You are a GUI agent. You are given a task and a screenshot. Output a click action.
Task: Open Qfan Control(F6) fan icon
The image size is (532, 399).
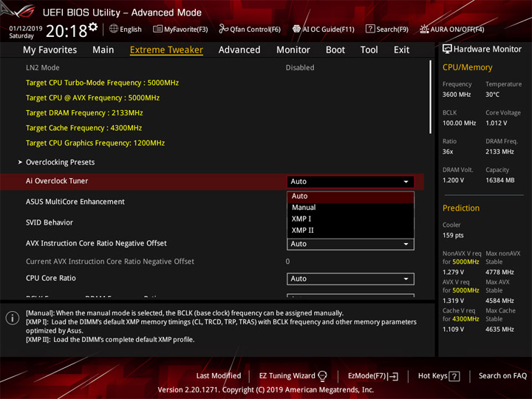tap(224, 29)
